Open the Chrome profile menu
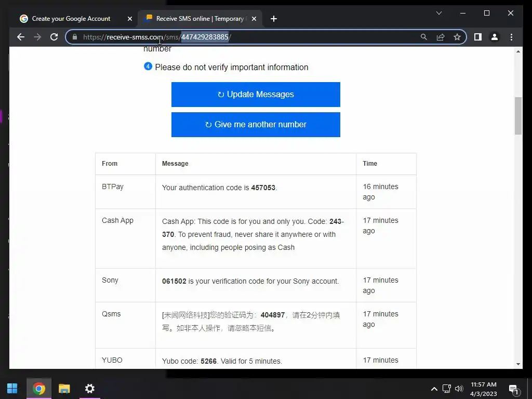 [x=495, y=37]
